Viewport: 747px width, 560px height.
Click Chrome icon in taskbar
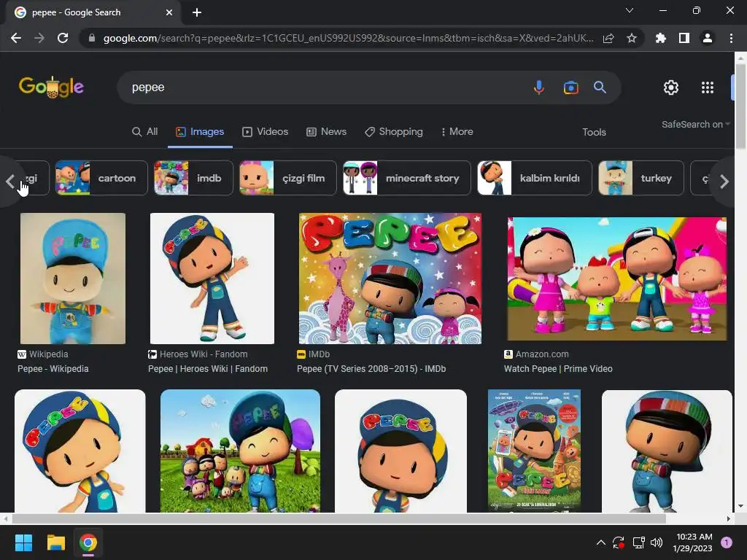88,542
